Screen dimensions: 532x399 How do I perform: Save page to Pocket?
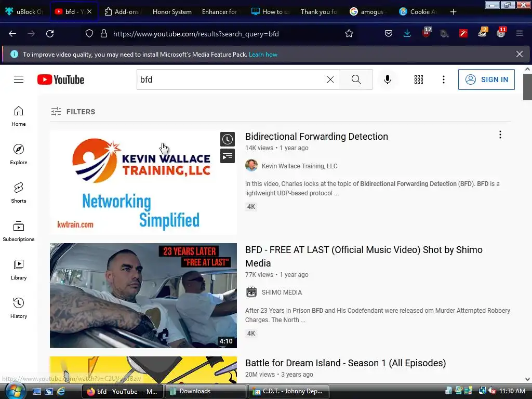[x=389, y=34]
